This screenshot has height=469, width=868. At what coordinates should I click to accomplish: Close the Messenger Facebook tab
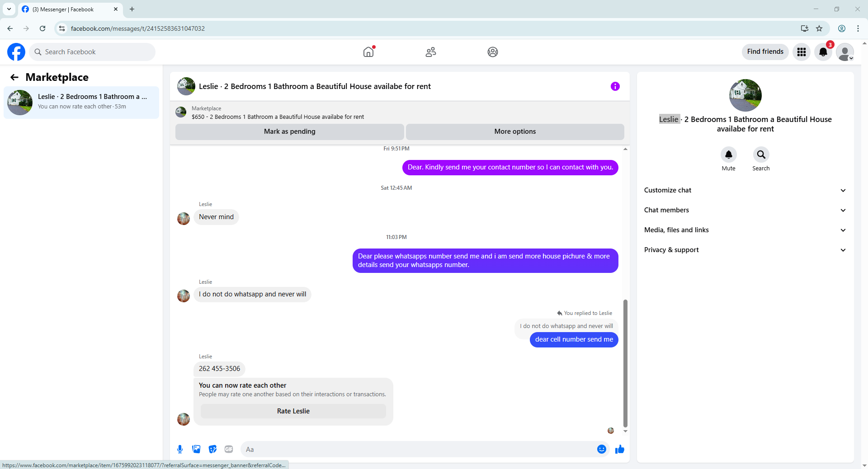coord(116,9)
